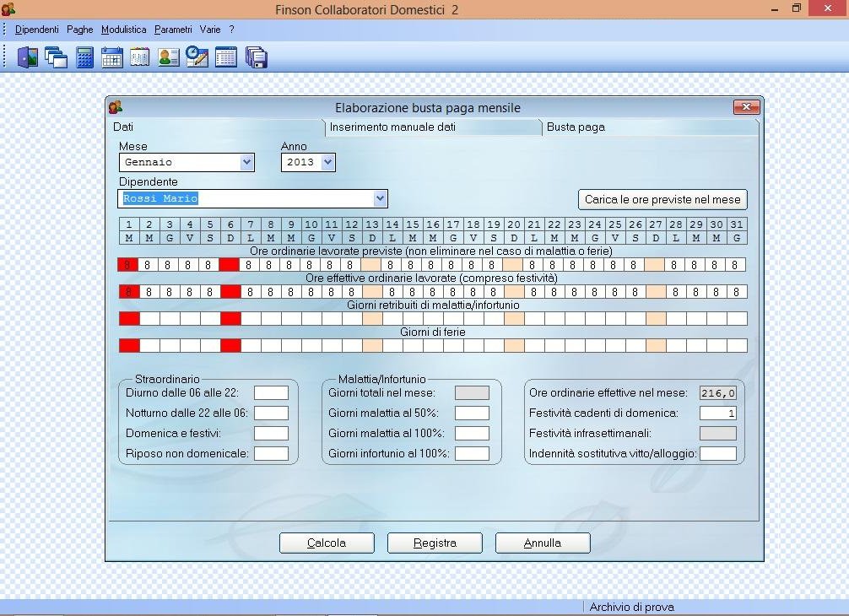Click the exit door toolbar icon
Screen dimensions: 849x616
click(x=28, y=57)
